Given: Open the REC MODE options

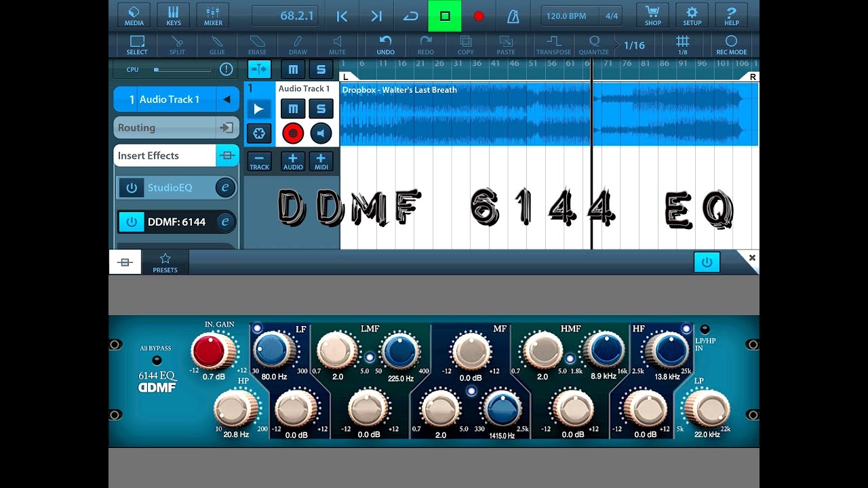Looking at the screenshot, I should click(x=732, y=45).
